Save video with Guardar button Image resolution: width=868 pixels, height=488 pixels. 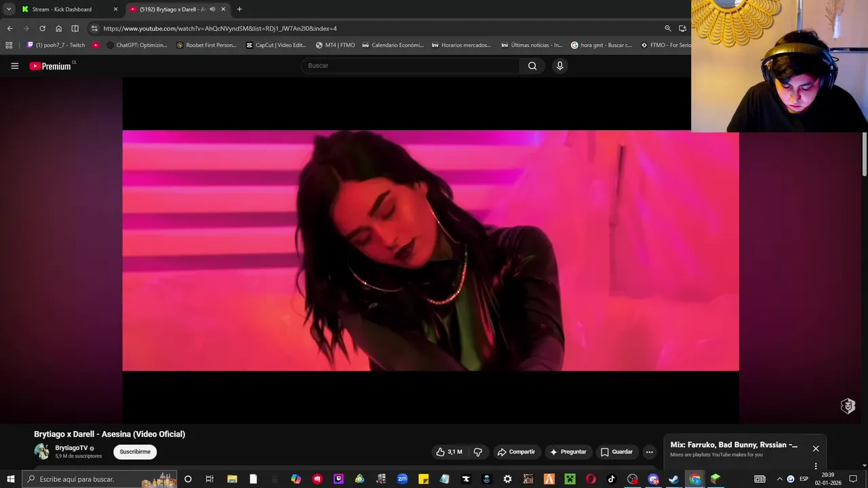click(616, 452)
